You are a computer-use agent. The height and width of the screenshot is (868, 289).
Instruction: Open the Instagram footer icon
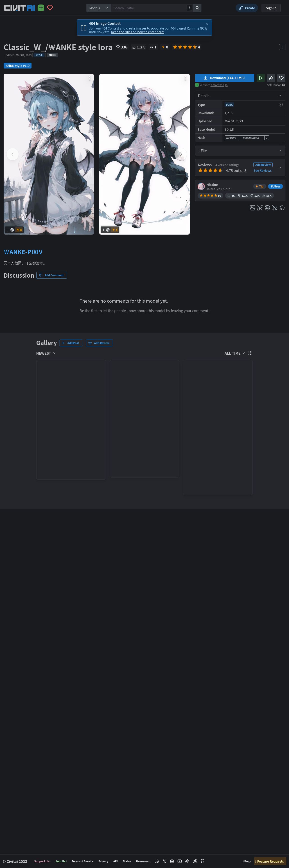click(172, 861)
